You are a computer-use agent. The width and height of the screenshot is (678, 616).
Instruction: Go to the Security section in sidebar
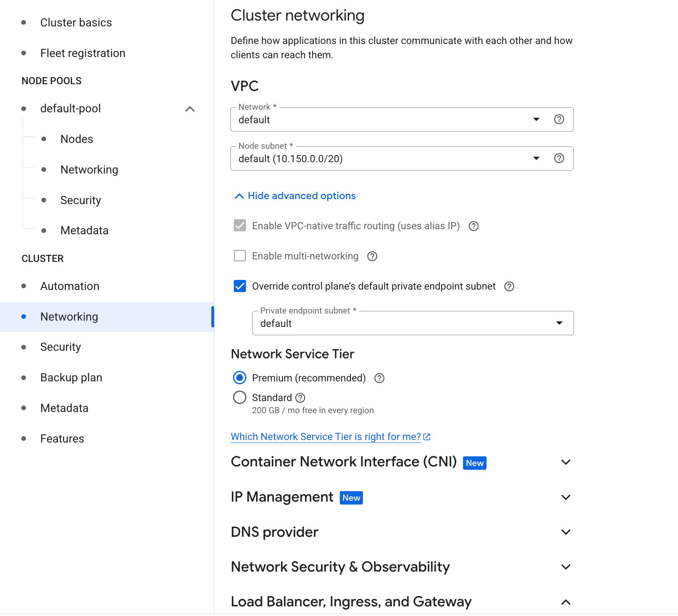[x=60, y=347]
